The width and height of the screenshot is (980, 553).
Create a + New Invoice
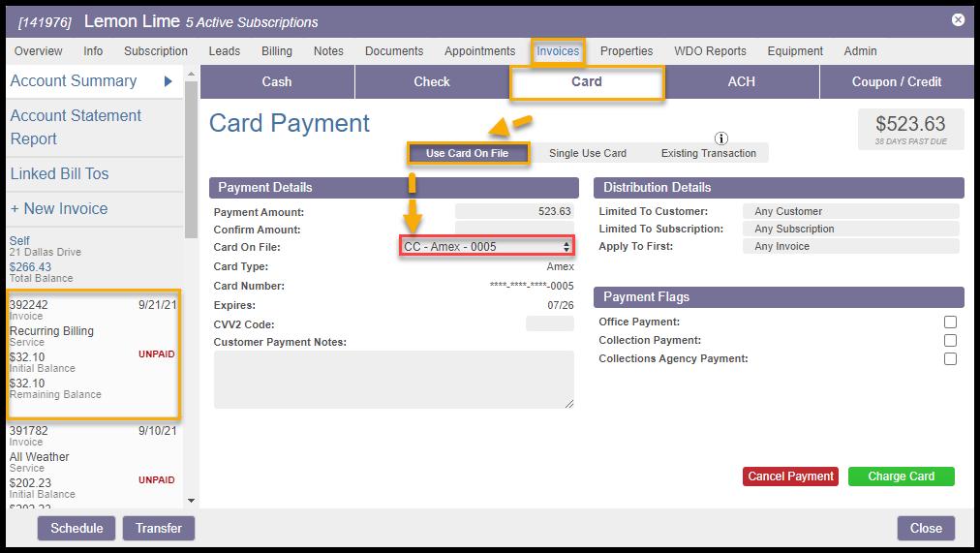point(59,209)
